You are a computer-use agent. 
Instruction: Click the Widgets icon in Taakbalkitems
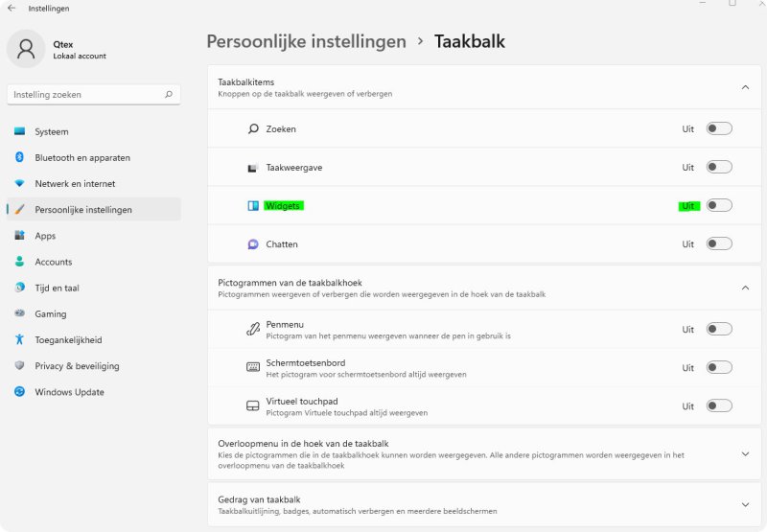pos(253,206)
